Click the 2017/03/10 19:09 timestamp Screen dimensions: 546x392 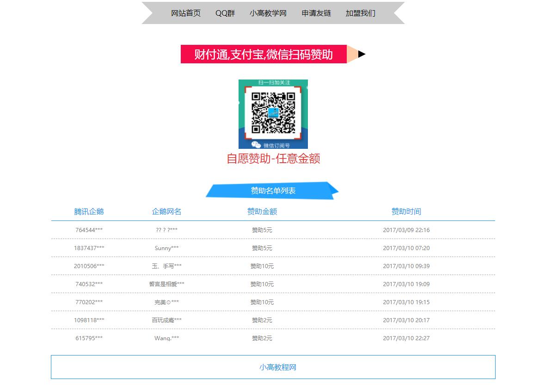(406, 284)
